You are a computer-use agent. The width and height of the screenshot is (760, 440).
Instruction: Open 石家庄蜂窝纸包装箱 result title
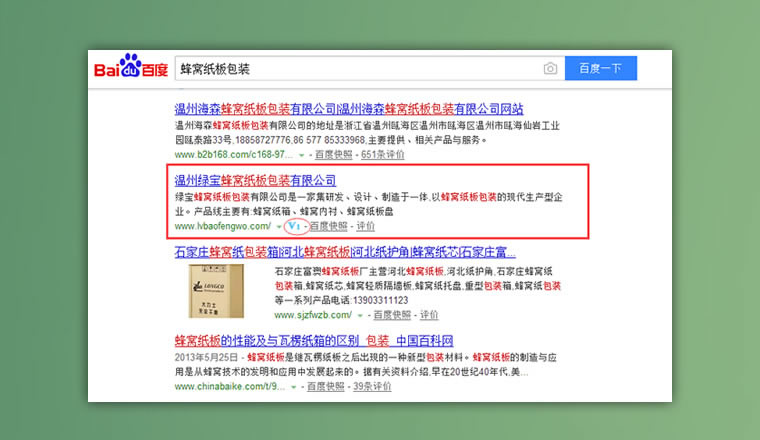(x=345, y=252)
